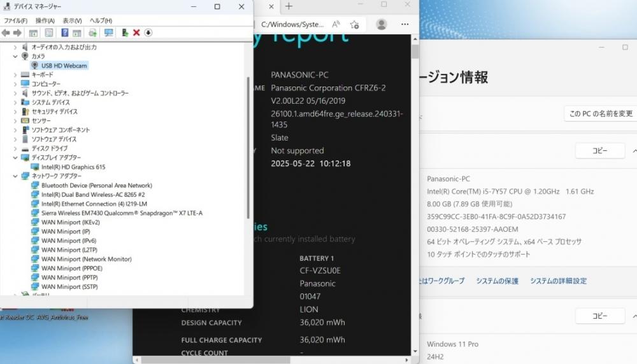Select WAN Miniport (IKEv2)
637x364 pixels.
coord(70,222)
